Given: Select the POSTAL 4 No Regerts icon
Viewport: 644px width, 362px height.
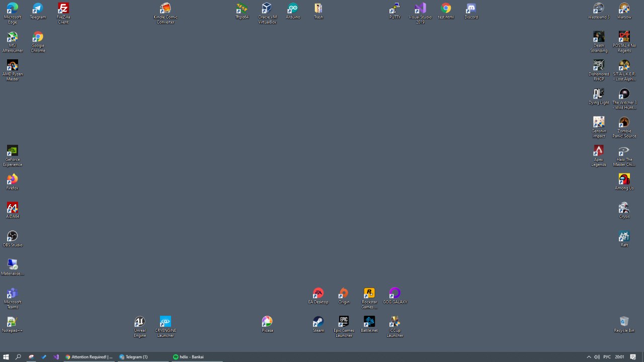Looking at the screenshot, I should click(x=624, y=42).
